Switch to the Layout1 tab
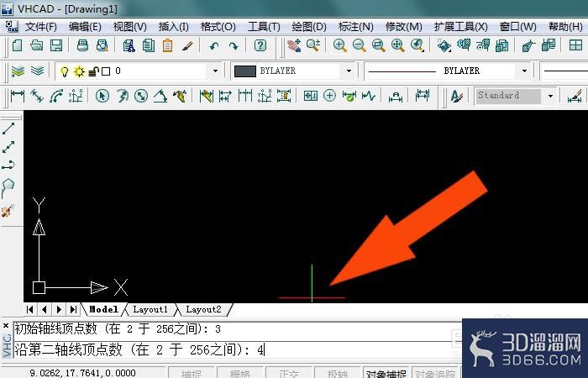 coord(150,310)
